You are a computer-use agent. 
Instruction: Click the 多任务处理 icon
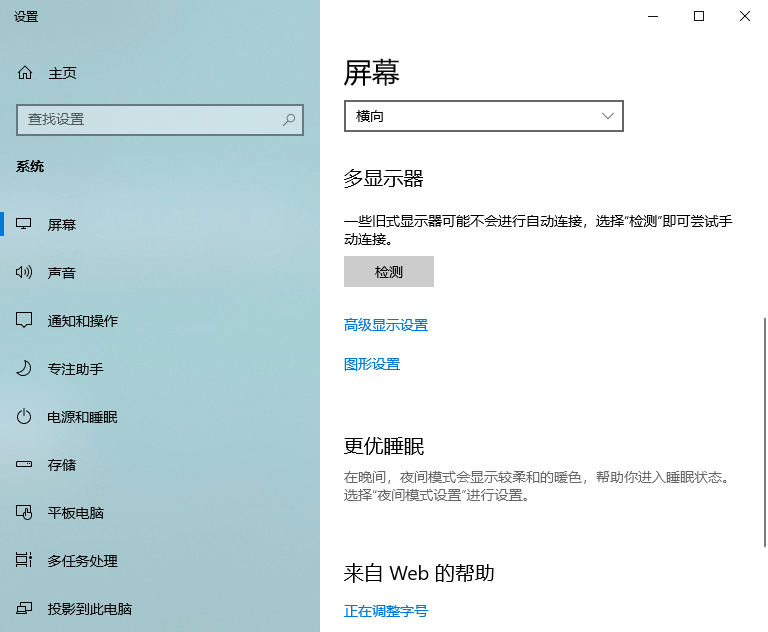point(25,561)
